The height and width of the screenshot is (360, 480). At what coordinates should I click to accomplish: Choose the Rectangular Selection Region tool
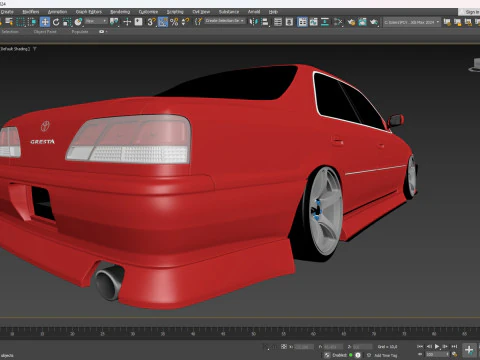click(21, 22)
